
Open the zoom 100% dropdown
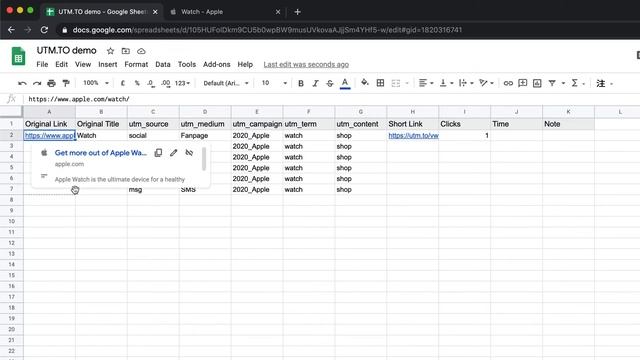pyautogui.click(x=96, y=83)
